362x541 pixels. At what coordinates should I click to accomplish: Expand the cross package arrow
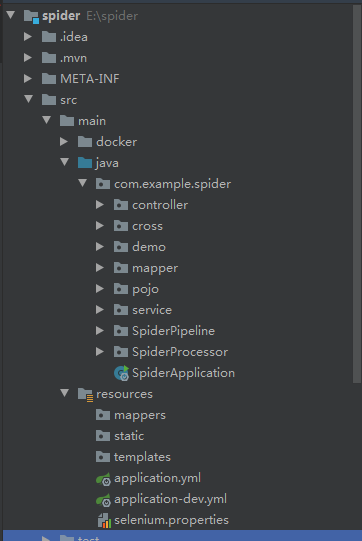point(100,226)
